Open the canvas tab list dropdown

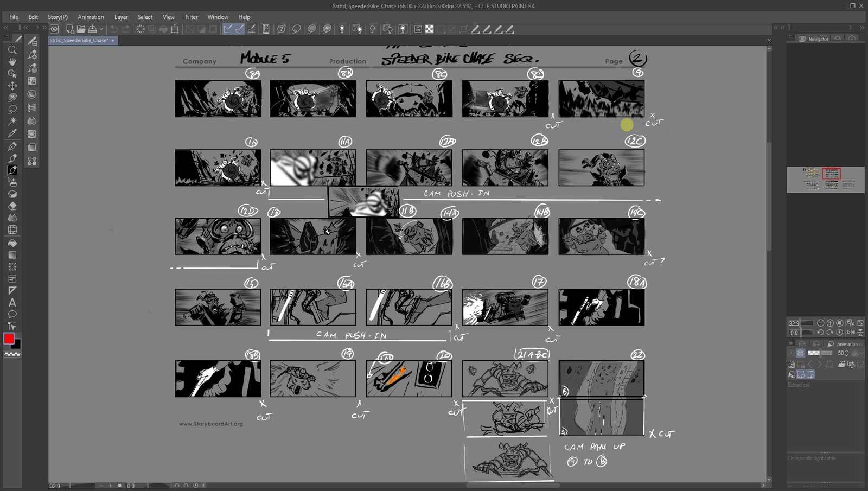tap(769, 40)
